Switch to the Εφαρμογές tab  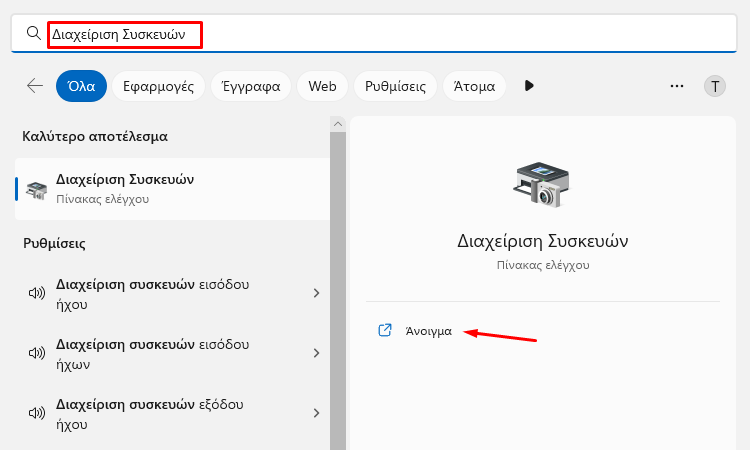click(158, 86)
